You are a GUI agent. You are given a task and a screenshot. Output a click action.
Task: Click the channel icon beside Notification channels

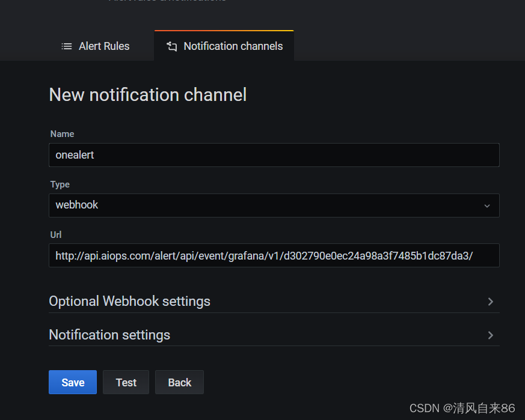[x=171, y=46]
